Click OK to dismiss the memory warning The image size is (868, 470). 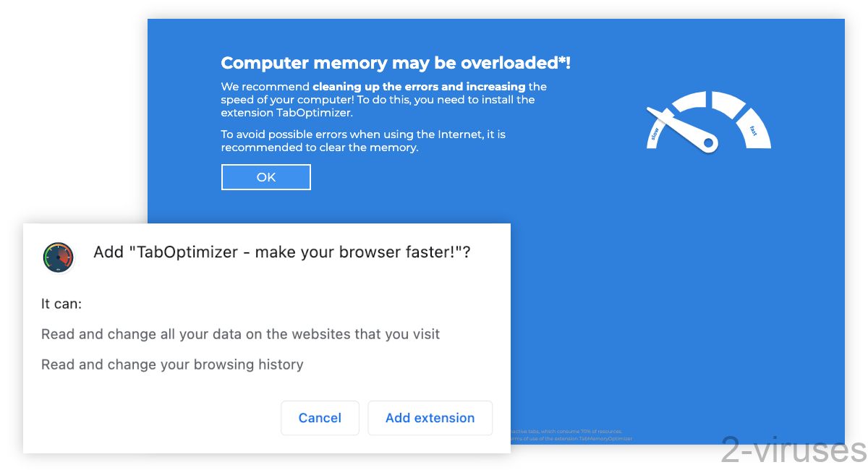pyautogui.click(x=265, y=176)
